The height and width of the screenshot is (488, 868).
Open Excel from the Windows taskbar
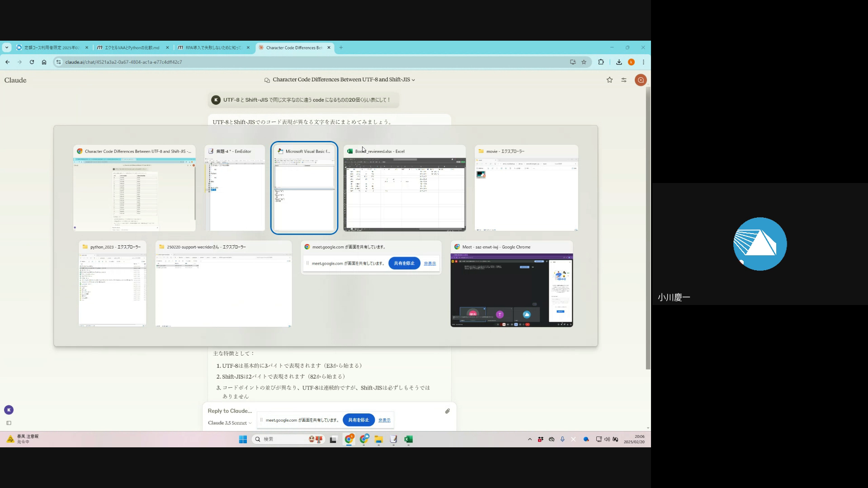[x=408, y=439]
